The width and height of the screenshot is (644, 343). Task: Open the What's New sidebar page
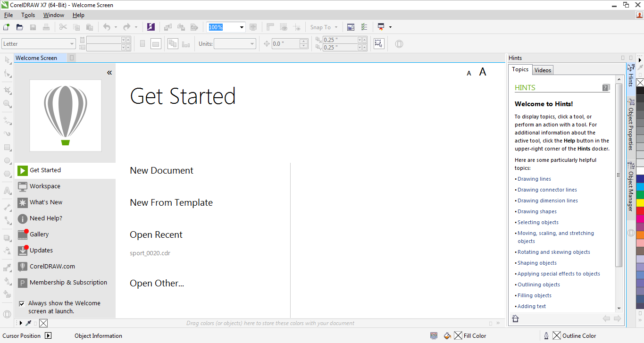pyautogui.click(x=65, y=202)
